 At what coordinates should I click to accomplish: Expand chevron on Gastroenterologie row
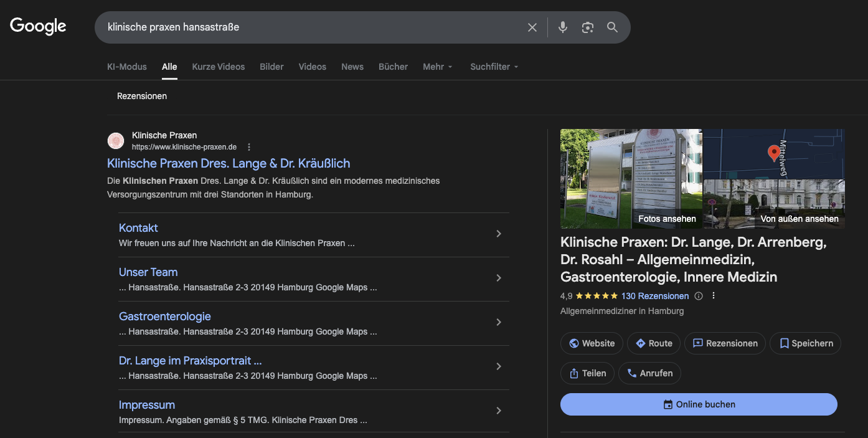pos(499,322)
